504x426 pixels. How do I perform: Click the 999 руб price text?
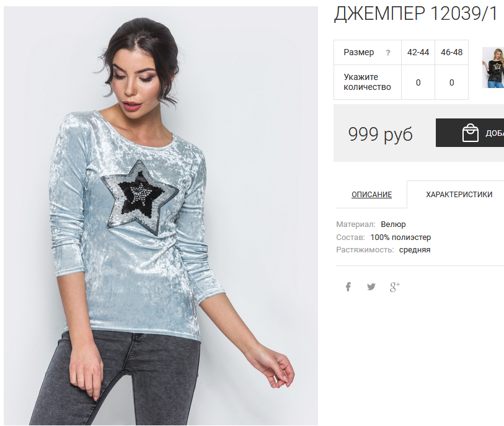click(380, 134)
